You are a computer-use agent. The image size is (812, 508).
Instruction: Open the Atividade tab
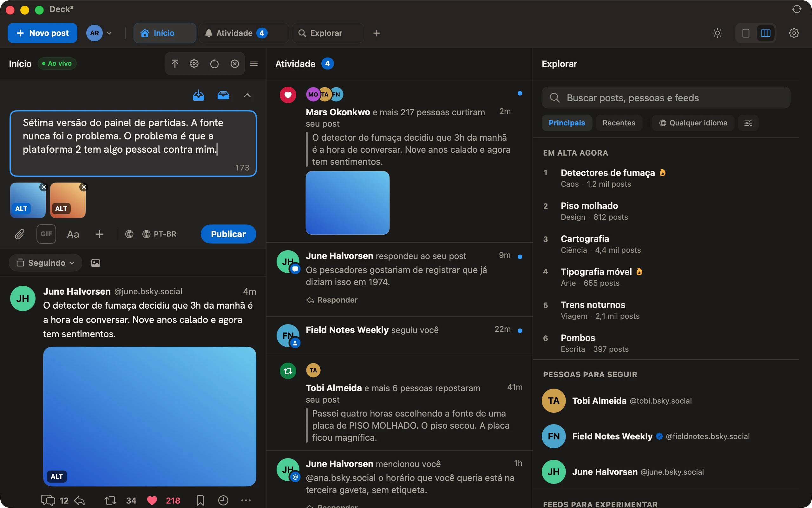[x=244, y=33]
